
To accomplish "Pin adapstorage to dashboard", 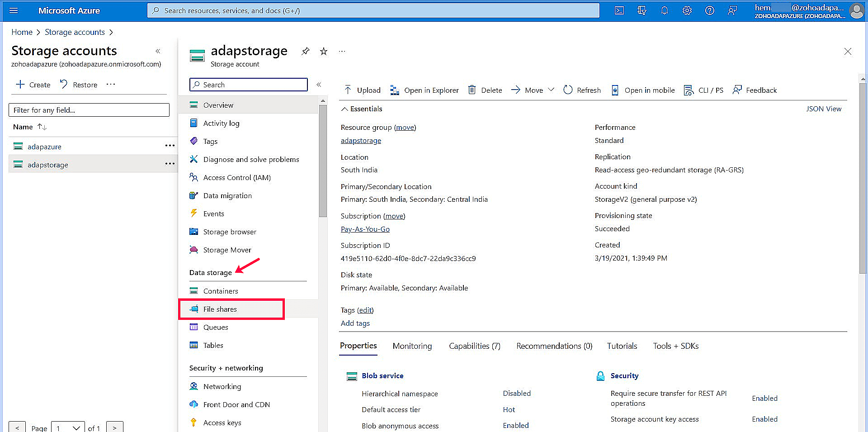I will [x=305, y=52].
